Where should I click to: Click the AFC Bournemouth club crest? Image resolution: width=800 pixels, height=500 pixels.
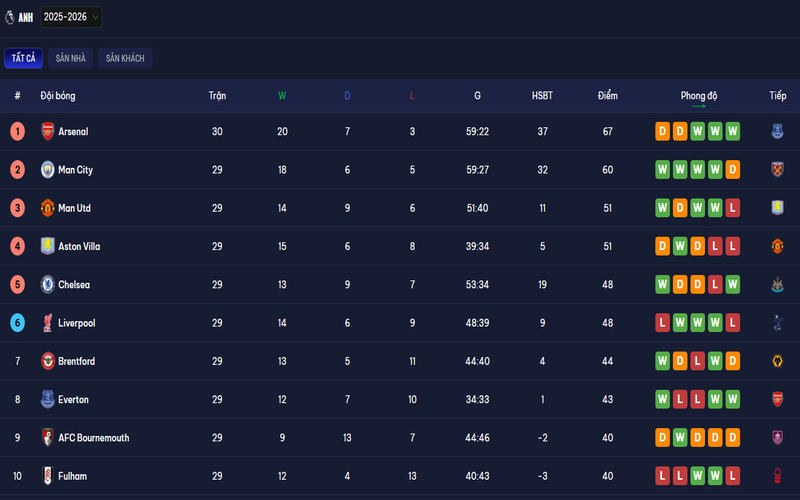47,438
